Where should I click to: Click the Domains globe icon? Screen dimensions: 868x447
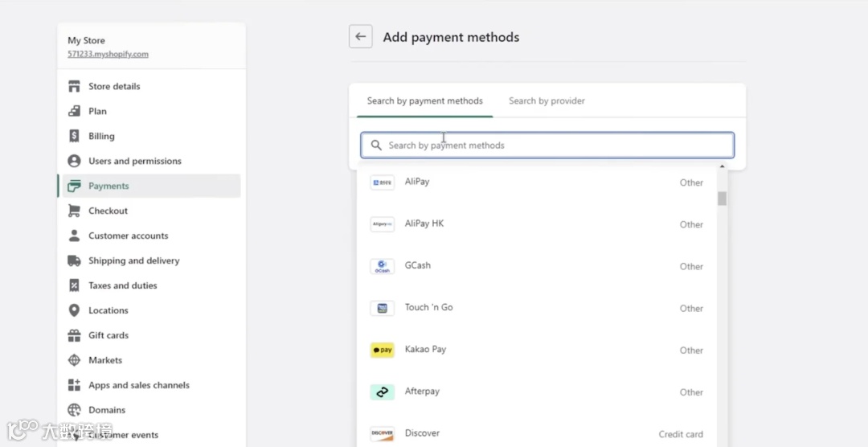pyautogui.click(x=74, y=411)
